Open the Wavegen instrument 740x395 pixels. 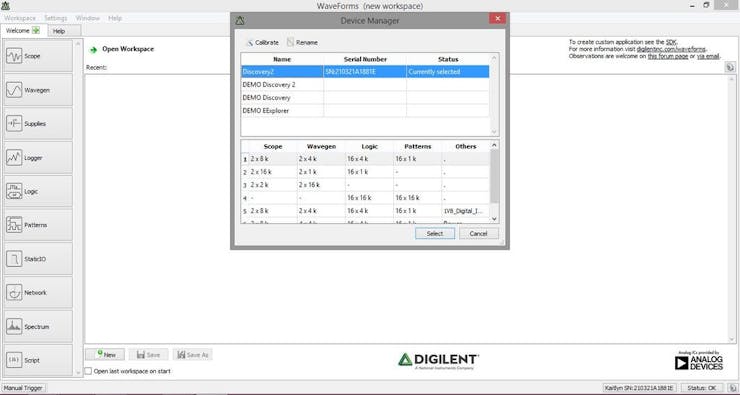point(38,90)
